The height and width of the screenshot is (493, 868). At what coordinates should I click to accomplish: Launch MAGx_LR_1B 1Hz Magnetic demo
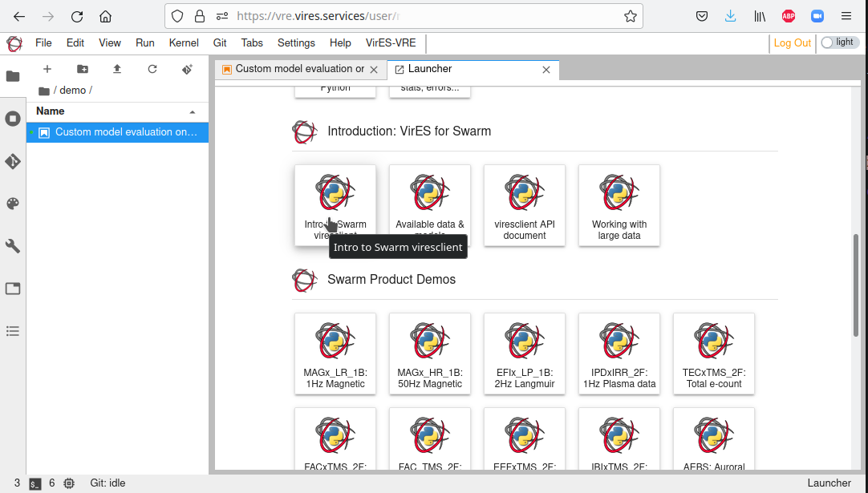335,354
